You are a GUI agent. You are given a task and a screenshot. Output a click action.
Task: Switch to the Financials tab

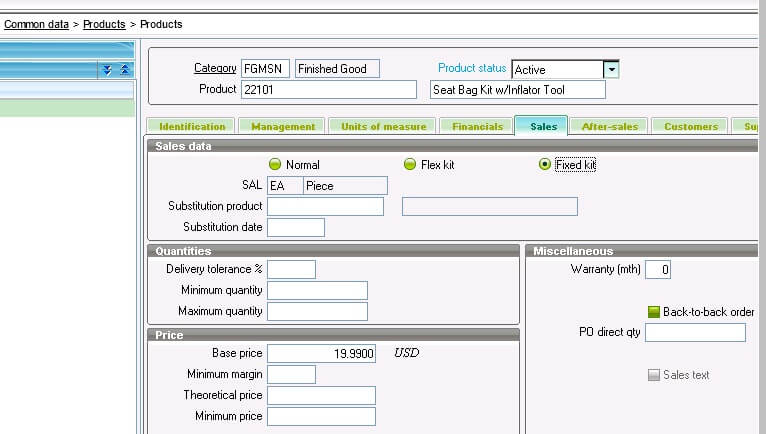pos(477,126)
